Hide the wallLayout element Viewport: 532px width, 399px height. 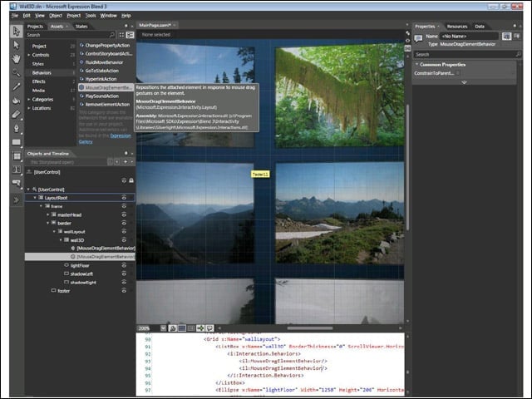pyautogui.click(x=124, y=231)
